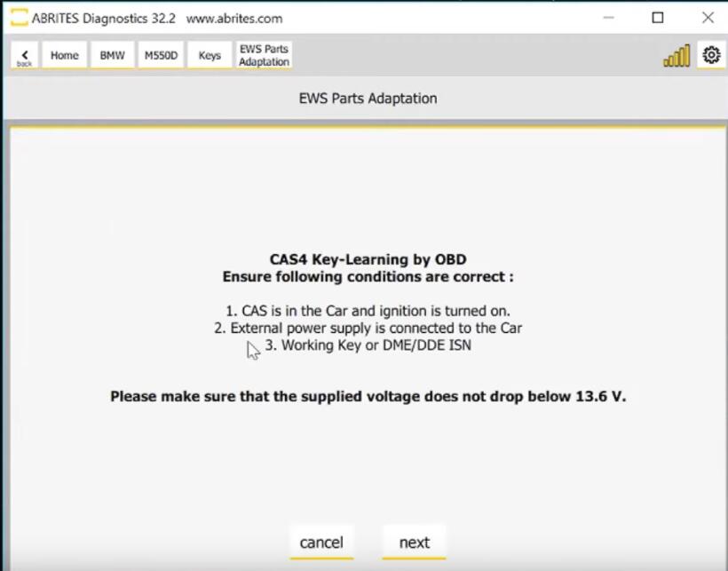Screen dimensions: 728x571
Task: Open the M550D breadcrumb
Action: (x=161, y=55)
